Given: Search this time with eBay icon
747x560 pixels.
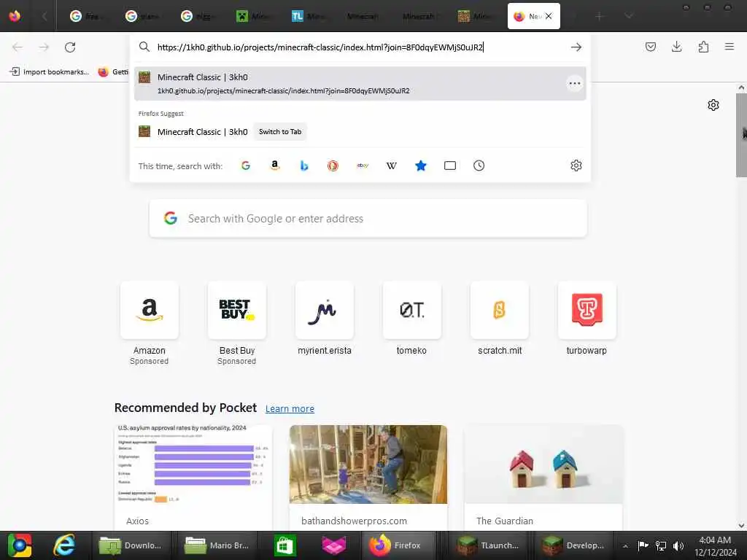Looking at the screenshot, I should [x=363, y=166].
